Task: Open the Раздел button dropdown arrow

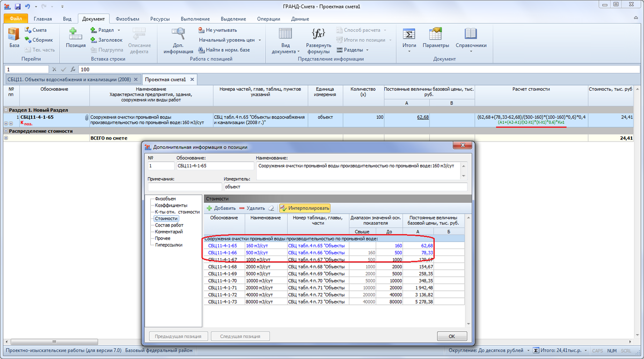Action: point(119,31)
